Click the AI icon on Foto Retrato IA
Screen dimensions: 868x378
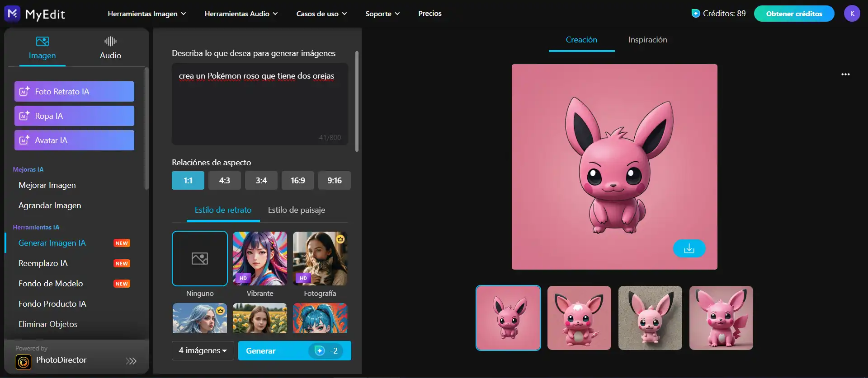tap(24, 92)
